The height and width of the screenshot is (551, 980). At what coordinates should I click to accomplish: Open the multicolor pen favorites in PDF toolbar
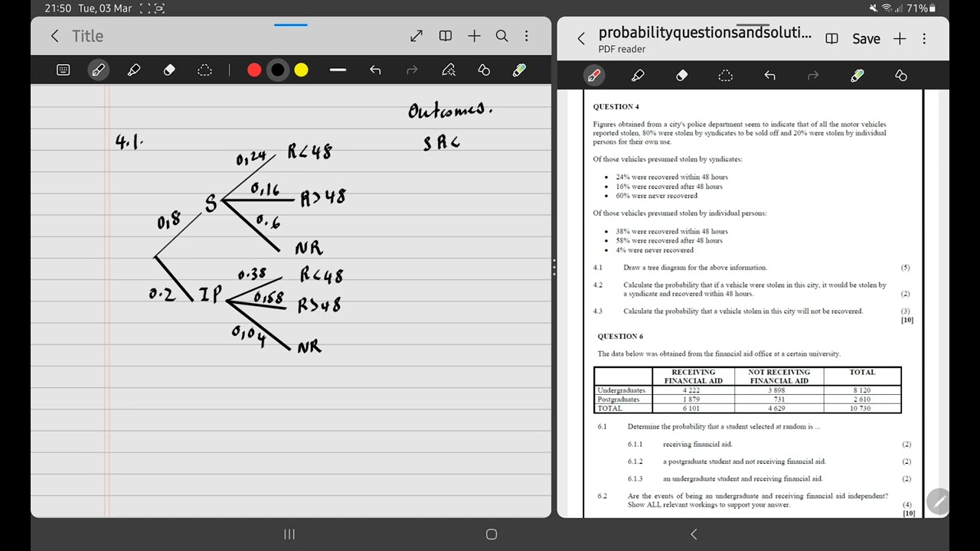857,75
